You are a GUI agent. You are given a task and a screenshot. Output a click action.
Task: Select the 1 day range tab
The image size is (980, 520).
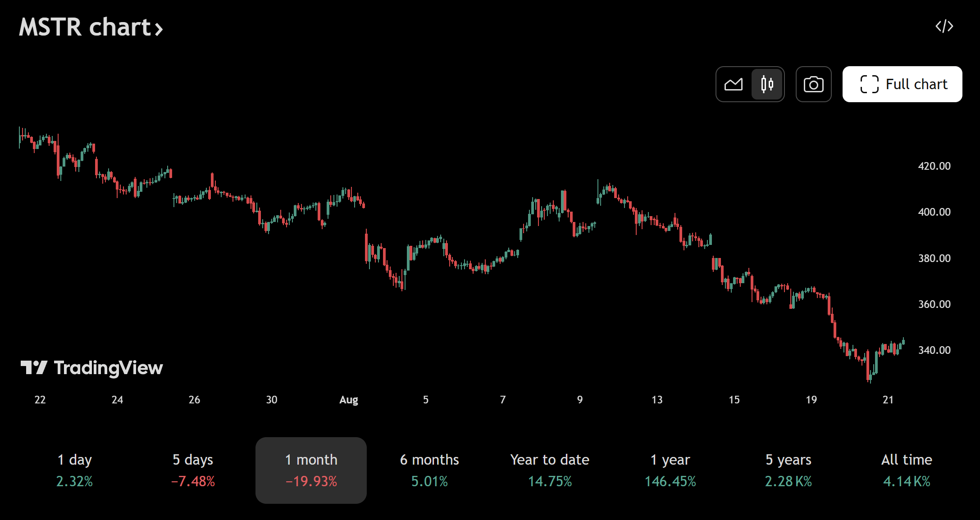point(74,470)
